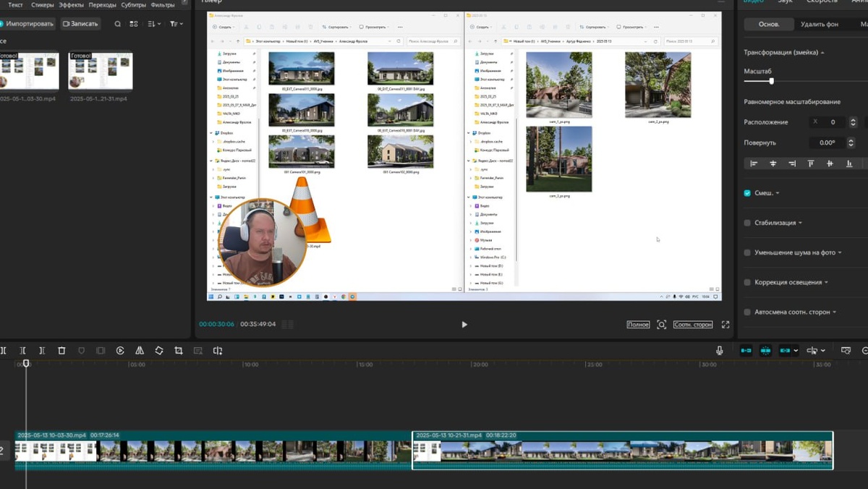
Task: Select the delete-left trim tool
Action: [x=22, y=351]
